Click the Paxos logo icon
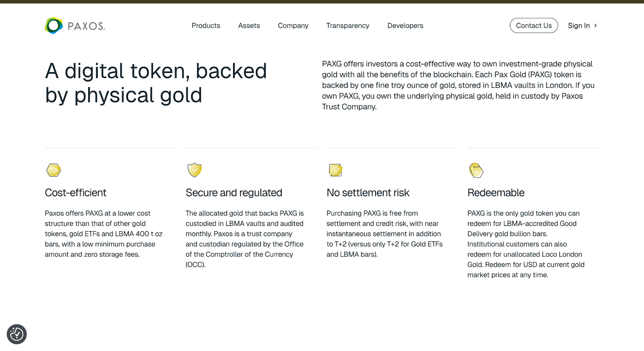 pos(54,26)
